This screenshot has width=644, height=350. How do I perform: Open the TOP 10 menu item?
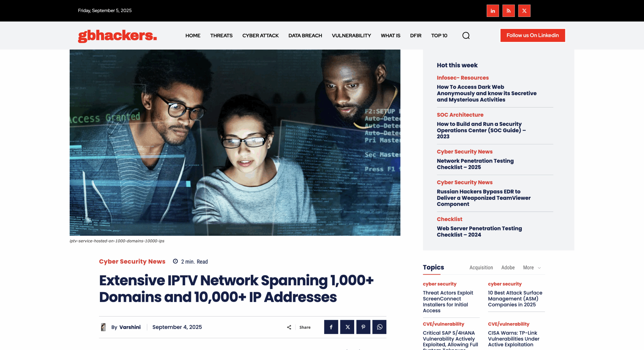439,36
